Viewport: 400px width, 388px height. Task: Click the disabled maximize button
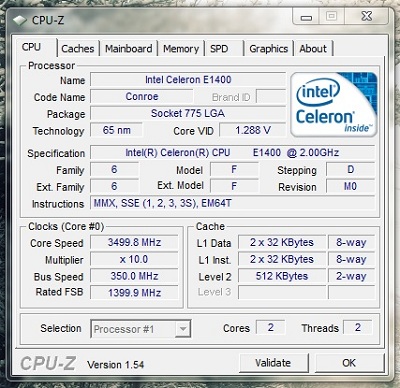tap(332, 16)
